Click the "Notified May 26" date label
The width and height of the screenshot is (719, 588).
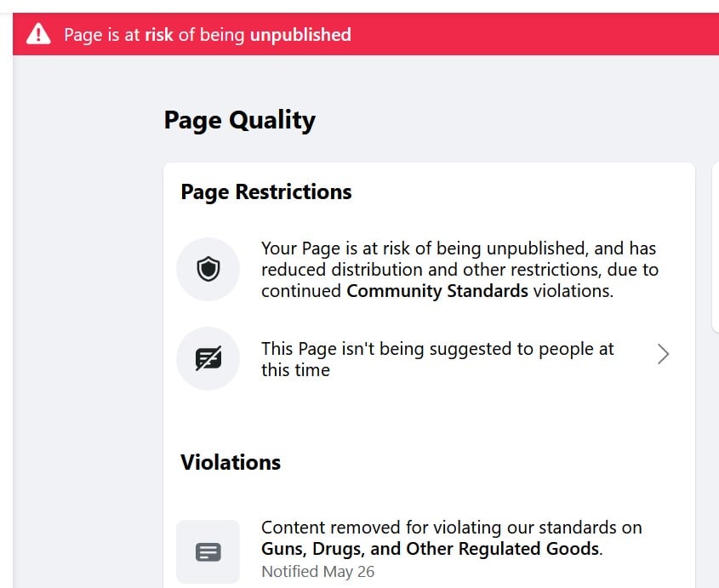pos(317,572)
